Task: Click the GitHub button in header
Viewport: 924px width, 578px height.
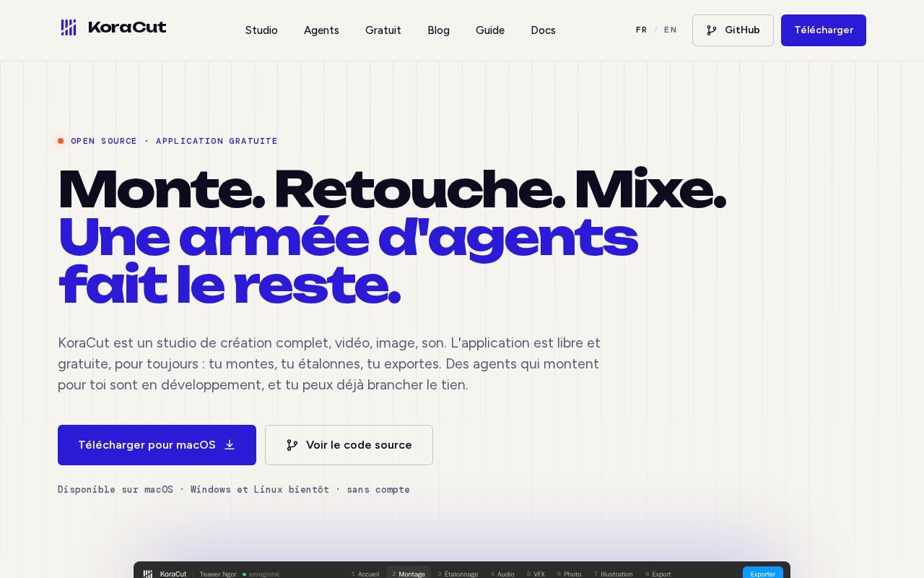Action: 733,30
